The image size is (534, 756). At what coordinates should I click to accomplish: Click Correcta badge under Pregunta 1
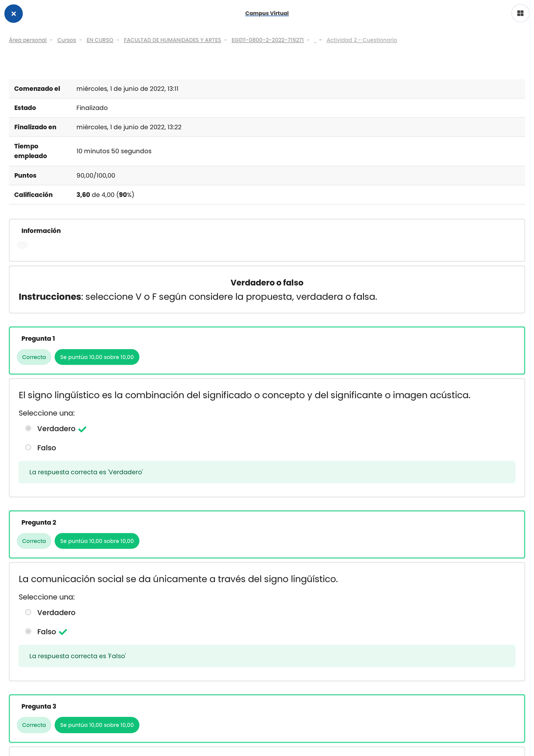[34, 357]
